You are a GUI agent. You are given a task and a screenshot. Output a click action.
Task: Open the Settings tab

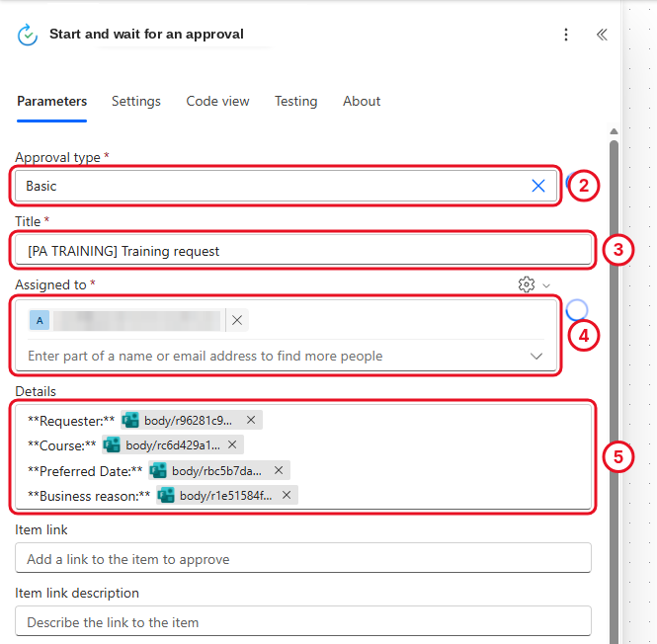coord(136,102)
